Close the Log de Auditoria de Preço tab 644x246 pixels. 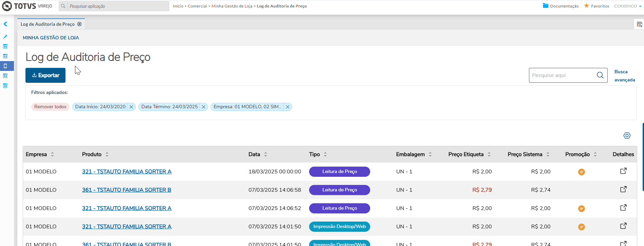pyautogui.click(x=79, y=24)
